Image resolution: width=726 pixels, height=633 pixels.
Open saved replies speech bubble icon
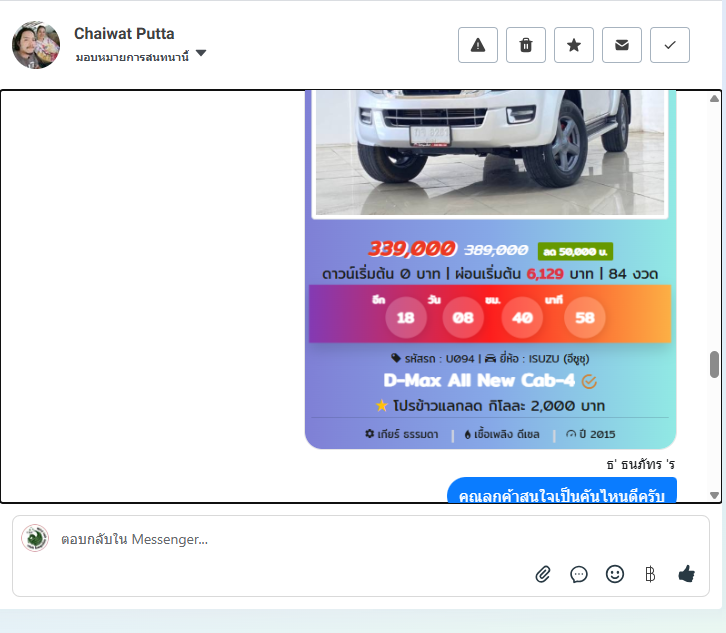tap(579, 575)
